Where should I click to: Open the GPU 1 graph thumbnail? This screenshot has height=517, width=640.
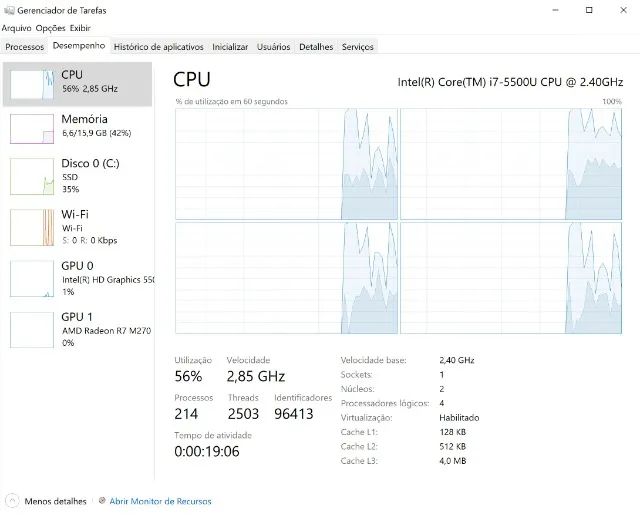(x=31, y=330)
